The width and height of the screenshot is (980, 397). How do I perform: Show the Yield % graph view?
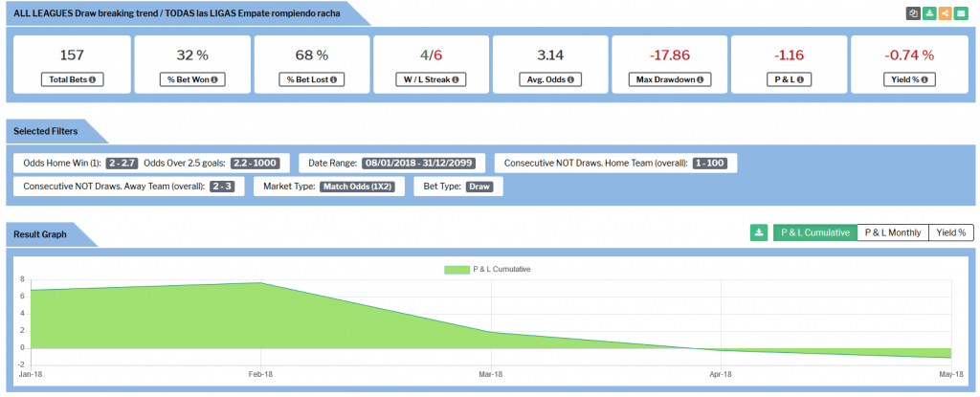pos(950,232)
